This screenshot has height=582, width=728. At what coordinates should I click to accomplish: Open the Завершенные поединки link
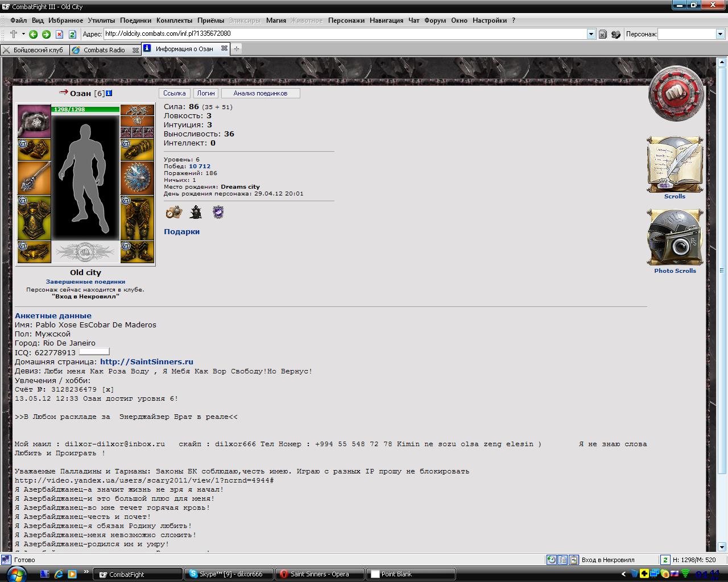(85, 282)
